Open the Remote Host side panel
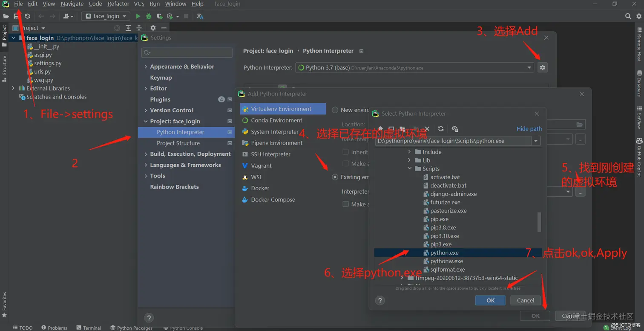 639,45
